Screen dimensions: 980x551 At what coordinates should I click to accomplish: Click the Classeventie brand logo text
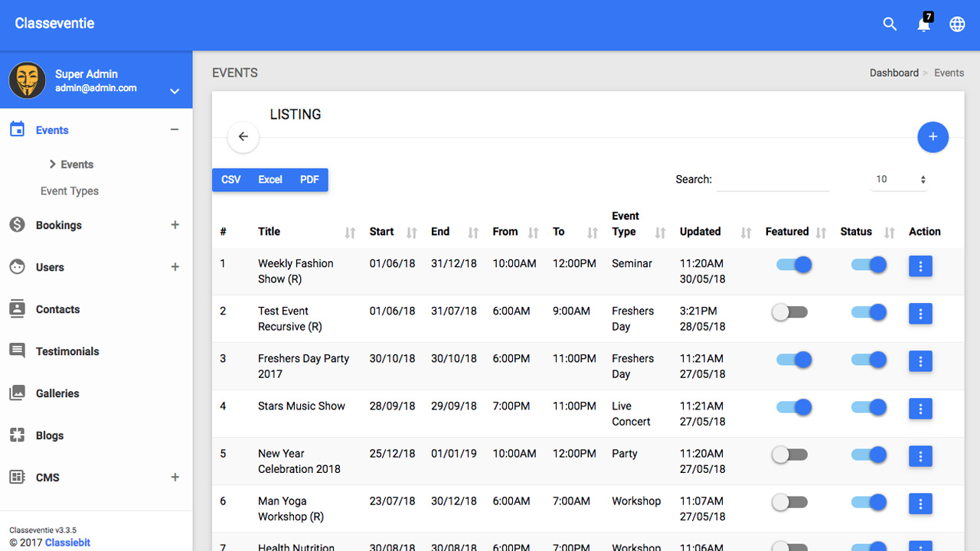tap(54, 24)
